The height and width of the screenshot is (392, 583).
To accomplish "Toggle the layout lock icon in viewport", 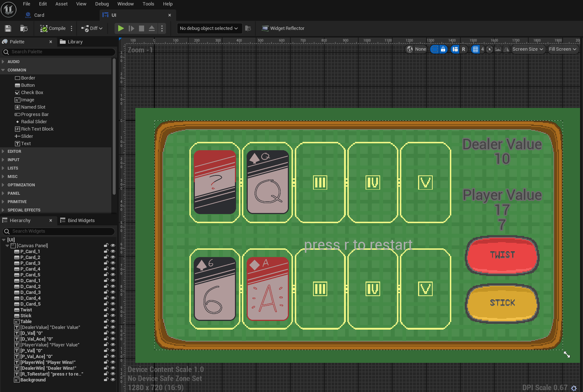I will (443, 49).
